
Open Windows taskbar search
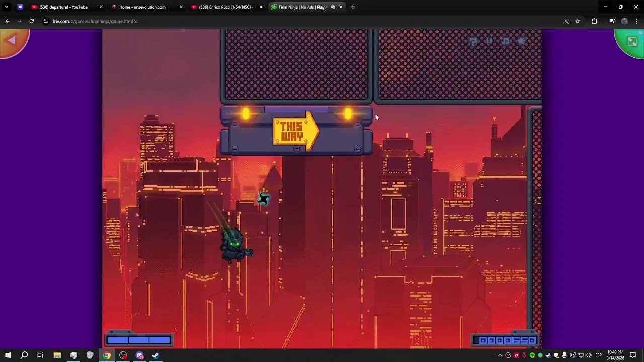(24, 355)
